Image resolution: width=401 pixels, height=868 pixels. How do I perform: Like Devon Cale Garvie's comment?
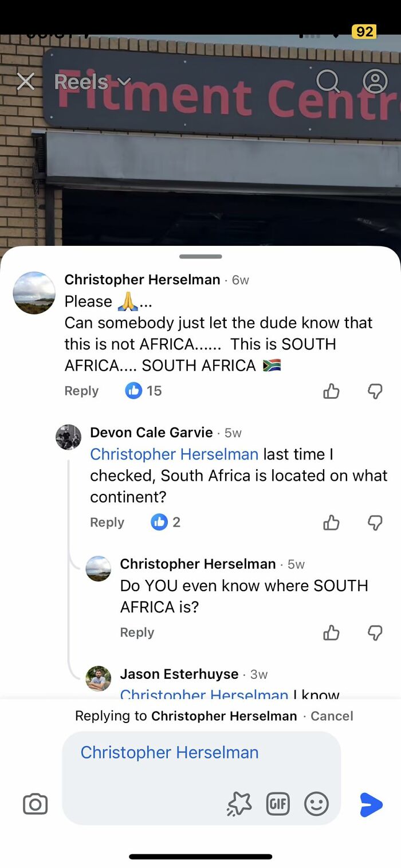point(331,523)
